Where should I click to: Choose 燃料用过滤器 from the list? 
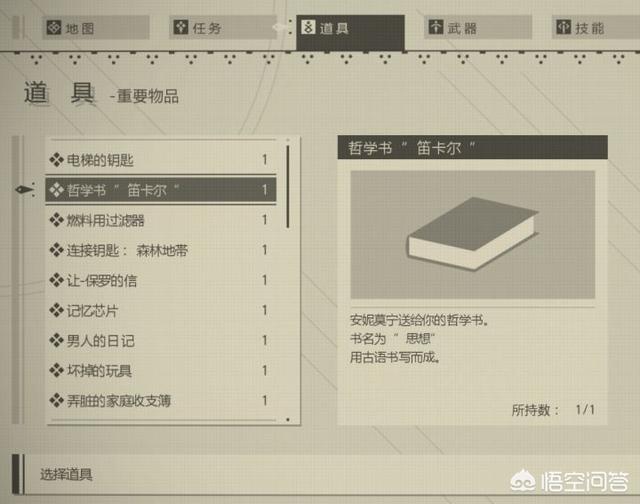tap(161, 220)
